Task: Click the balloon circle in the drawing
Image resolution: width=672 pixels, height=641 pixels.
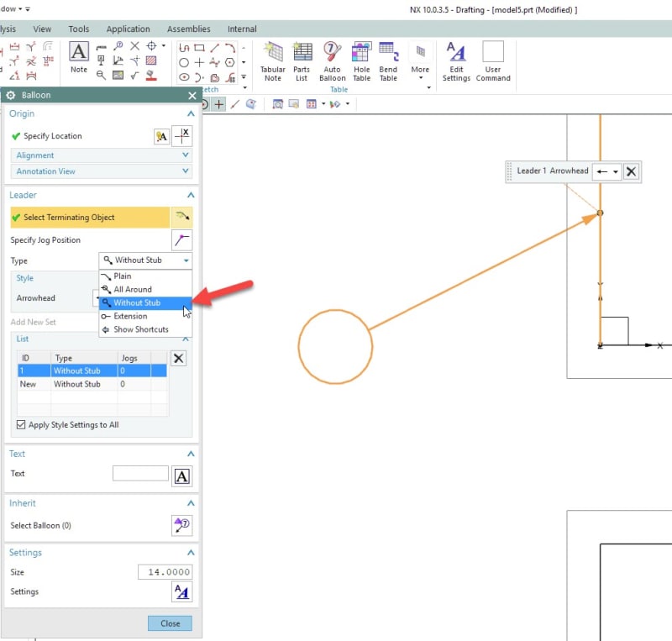Action: pos(335,346)
